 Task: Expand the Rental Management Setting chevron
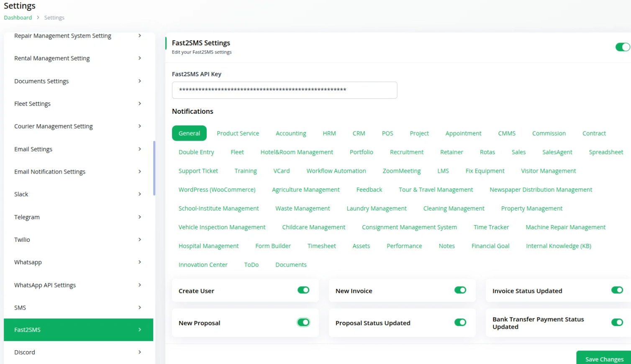pyautogui.click(x=140, y=58)
